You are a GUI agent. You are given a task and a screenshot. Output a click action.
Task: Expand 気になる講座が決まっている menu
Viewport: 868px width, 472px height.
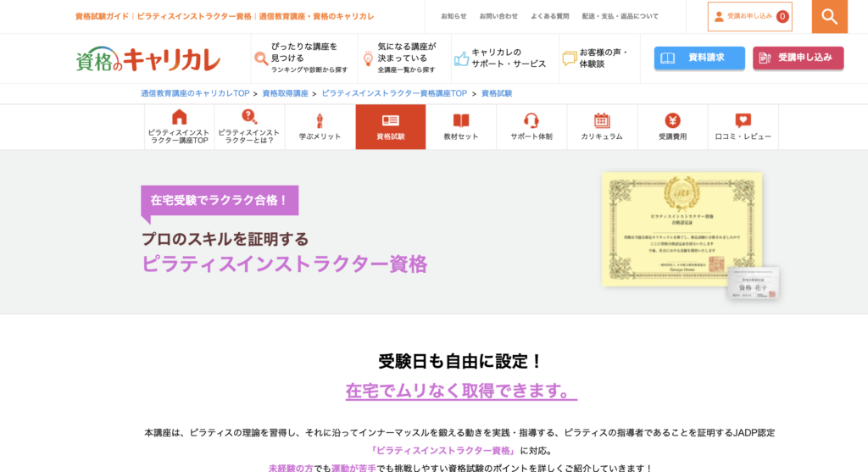(404, 58)
